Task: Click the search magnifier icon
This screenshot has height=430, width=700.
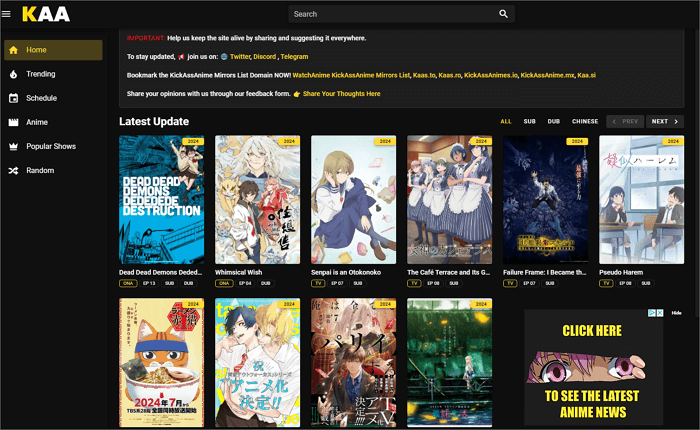Action: pyautogui.click(x=504, y=14)
